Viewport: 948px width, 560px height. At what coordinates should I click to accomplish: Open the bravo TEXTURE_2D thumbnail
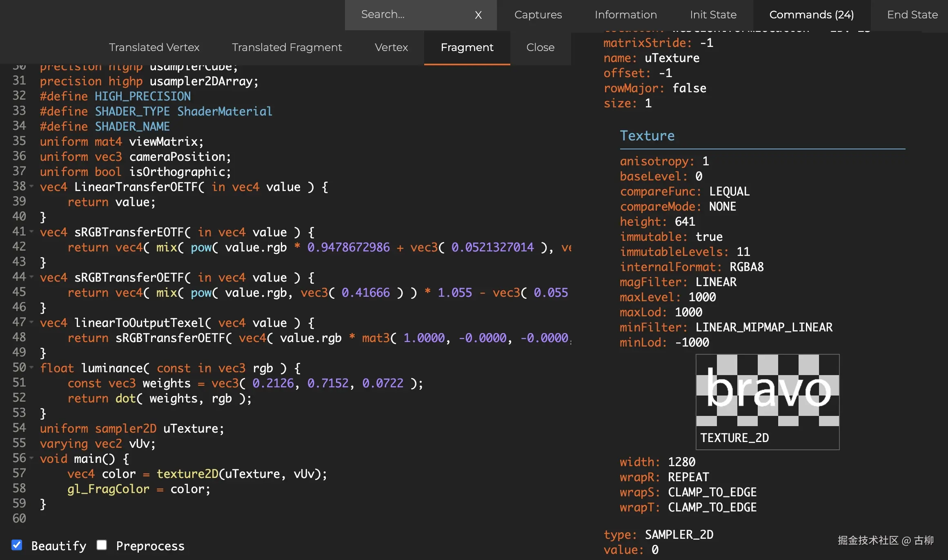click(767, 391)
